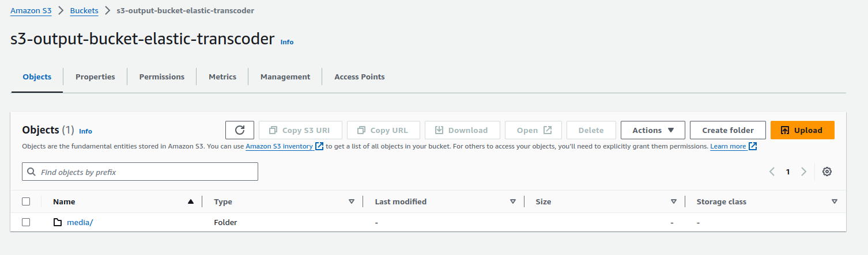The image size is (868, 255).
Task: Click the refresh objects icon button
Action: coord(240,130)
